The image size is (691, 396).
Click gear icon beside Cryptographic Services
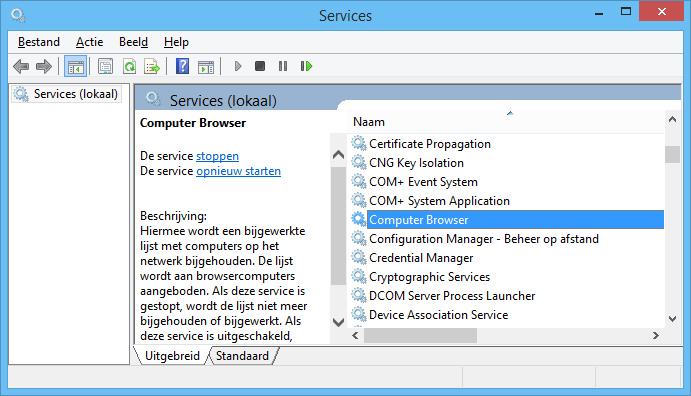[x=359, y=276]
